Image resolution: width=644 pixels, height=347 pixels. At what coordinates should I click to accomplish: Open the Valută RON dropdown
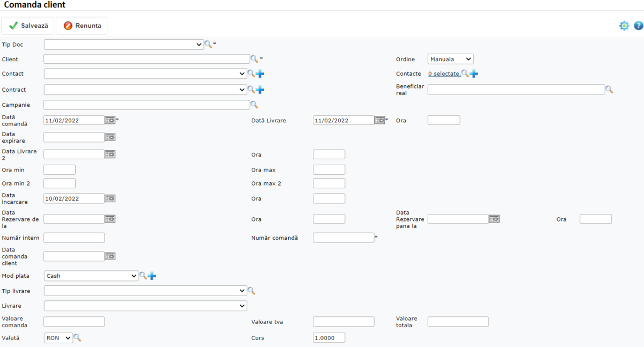coord(58,338)
